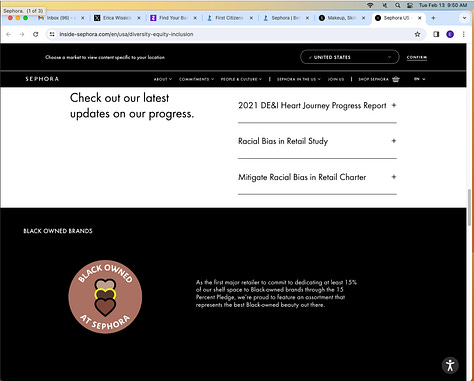Open the tab search dropdown
Screen dimensions: 474x381
(464, 18)
